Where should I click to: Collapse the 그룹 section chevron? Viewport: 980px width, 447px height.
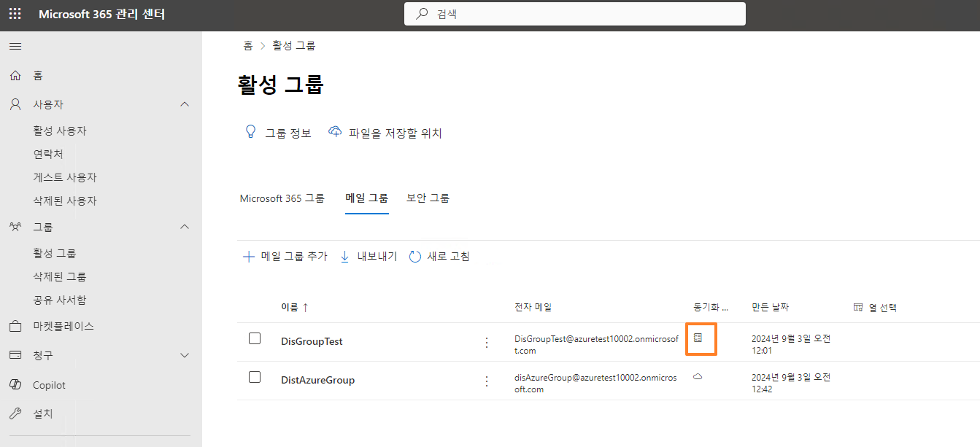pos(185,227)
